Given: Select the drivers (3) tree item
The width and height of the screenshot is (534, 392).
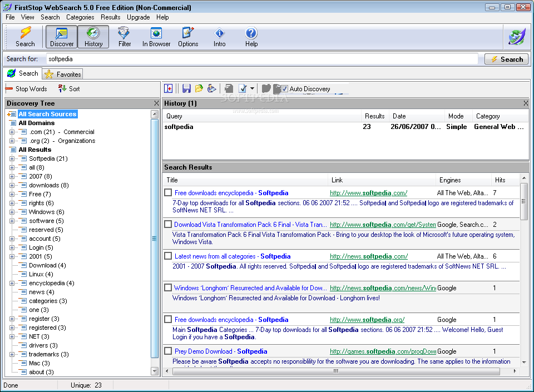Looking at the screenshot, I should [43, 345].
